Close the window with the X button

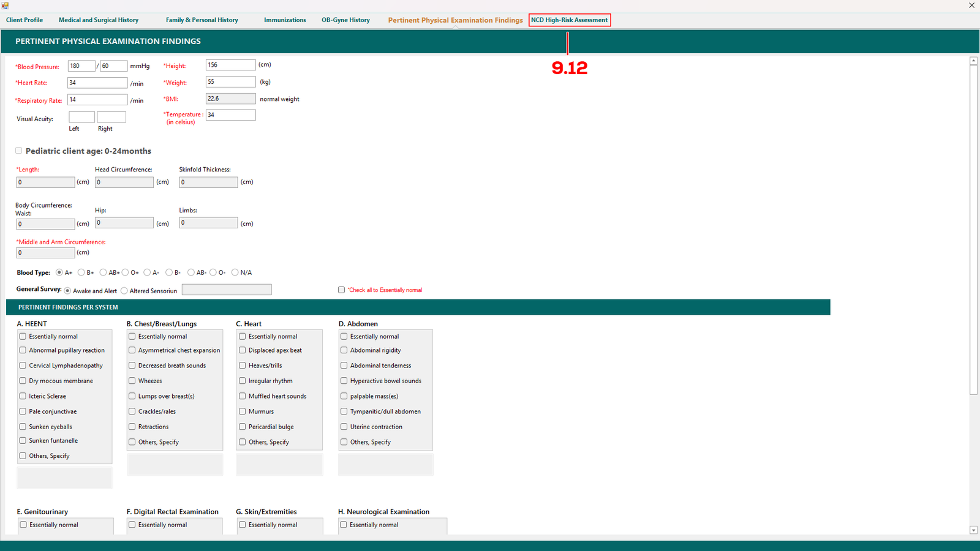[x=971, y=6]
